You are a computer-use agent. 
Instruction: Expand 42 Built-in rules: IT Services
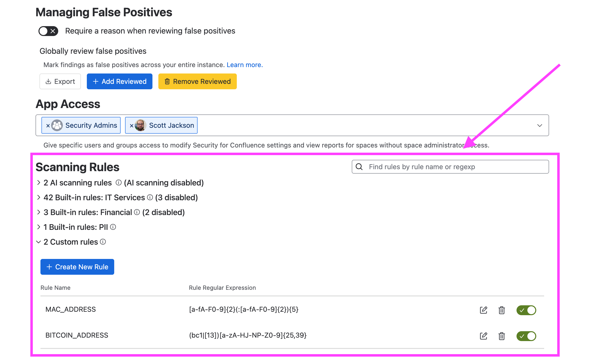(x=39, y=197)
